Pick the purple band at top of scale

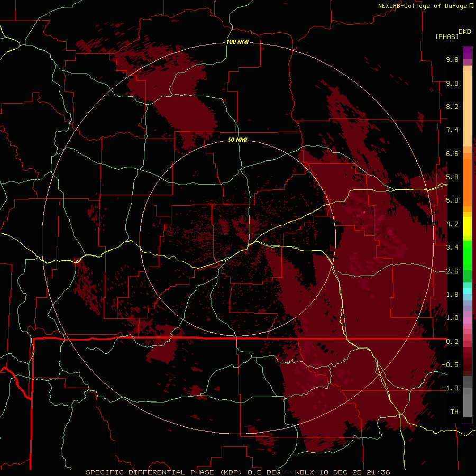pyautogui.click(x=467, y=53)
